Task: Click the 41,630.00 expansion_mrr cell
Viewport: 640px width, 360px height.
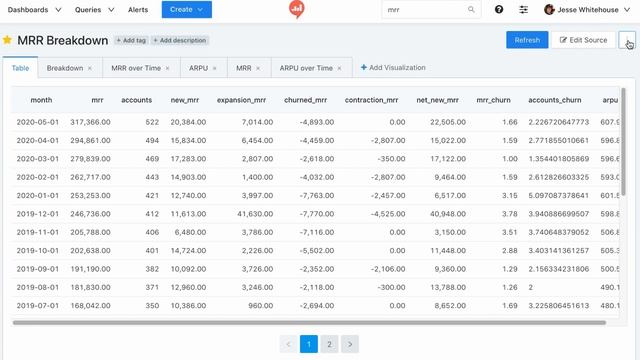Action: pyautogui.click(x=255, y=214)
